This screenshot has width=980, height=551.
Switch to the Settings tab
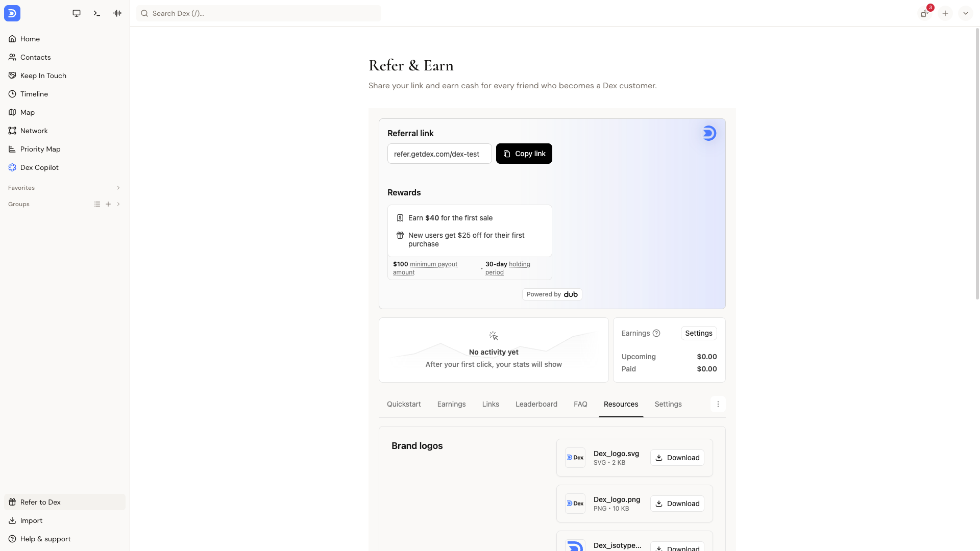(668, 404)
